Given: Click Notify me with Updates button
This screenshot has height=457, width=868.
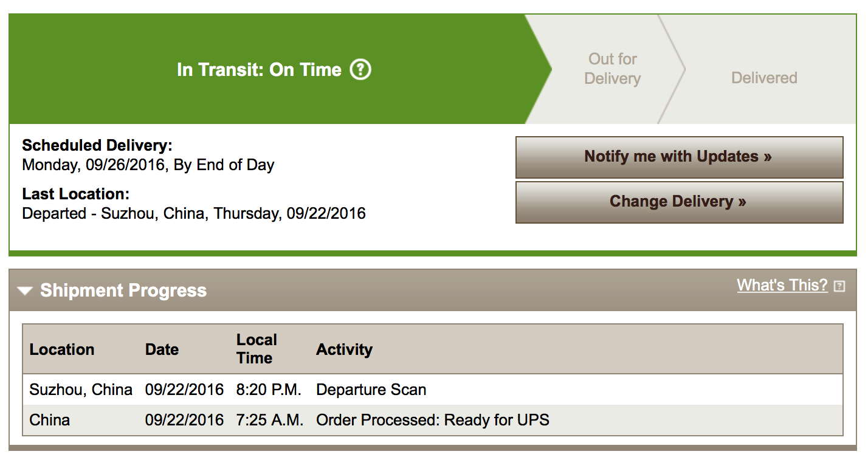Looking at the screenshot, I should pos(679,157).
